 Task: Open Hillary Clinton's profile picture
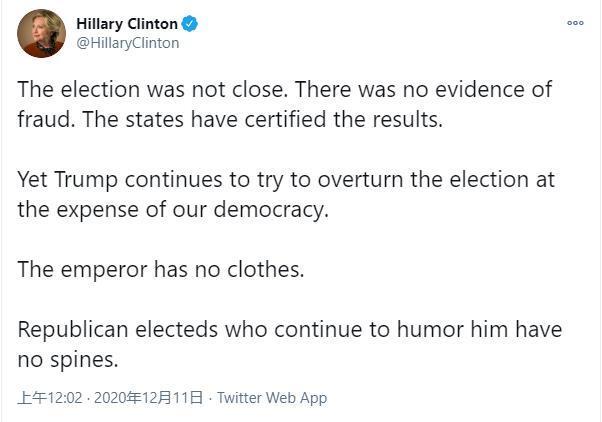coord(41,33)
